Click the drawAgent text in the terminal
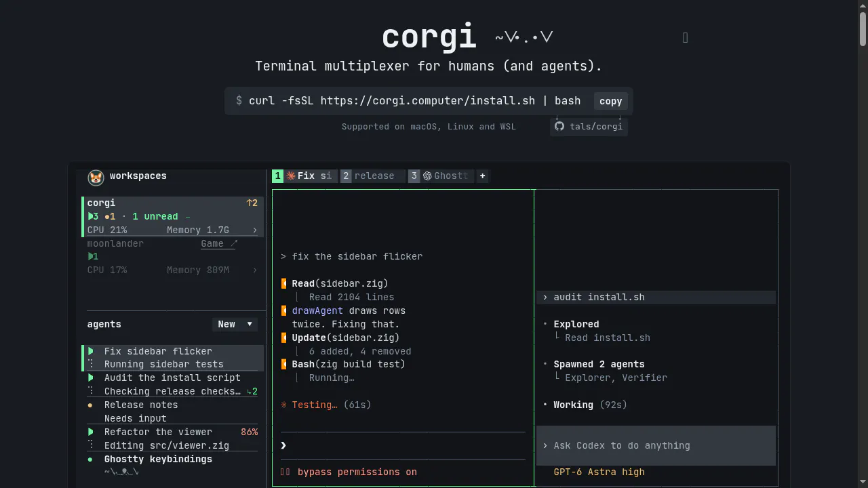 coord(317,310)
